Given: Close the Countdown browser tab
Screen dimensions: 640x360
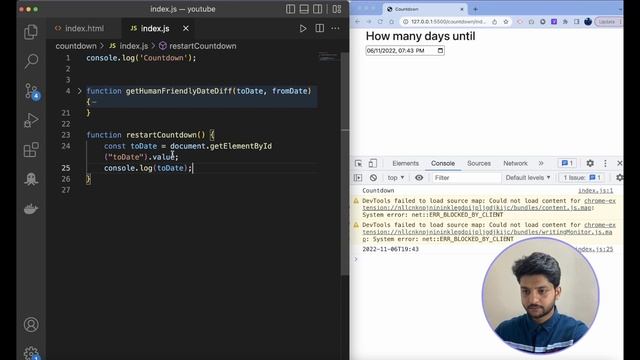Looking at the screenshot, I should (x=462, y=9).
